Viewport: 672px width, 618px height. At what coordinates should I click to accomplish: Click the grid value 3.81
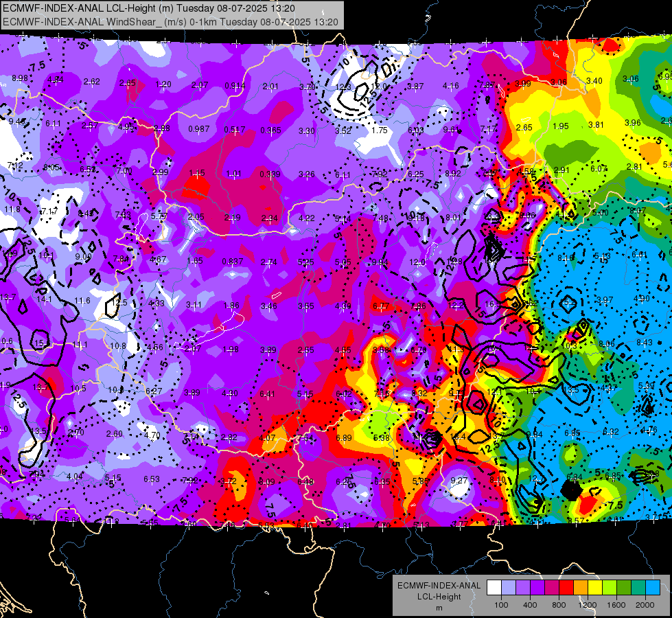point(596,125)
